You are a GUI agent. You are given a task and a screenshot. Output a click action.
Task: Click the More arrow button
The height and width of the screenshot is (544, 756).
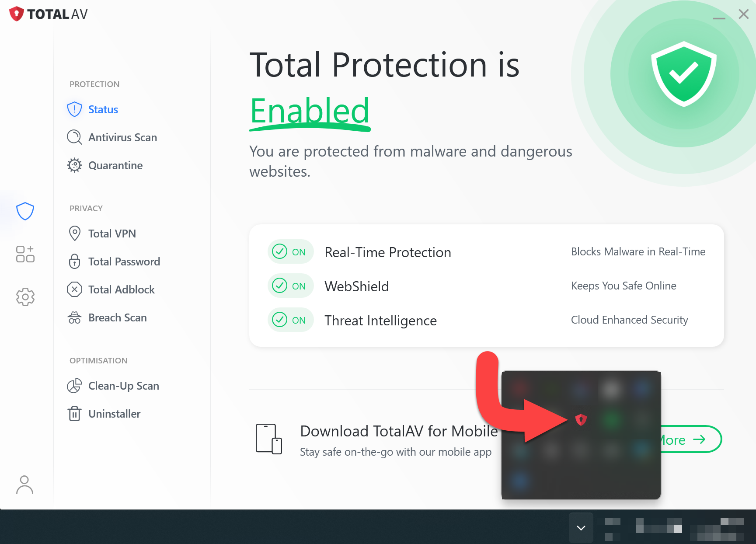(690, 439)
